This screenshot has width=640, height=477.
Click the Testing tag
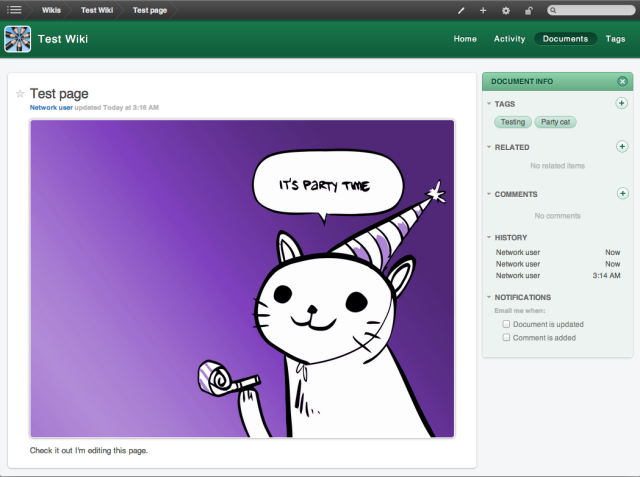513,122
